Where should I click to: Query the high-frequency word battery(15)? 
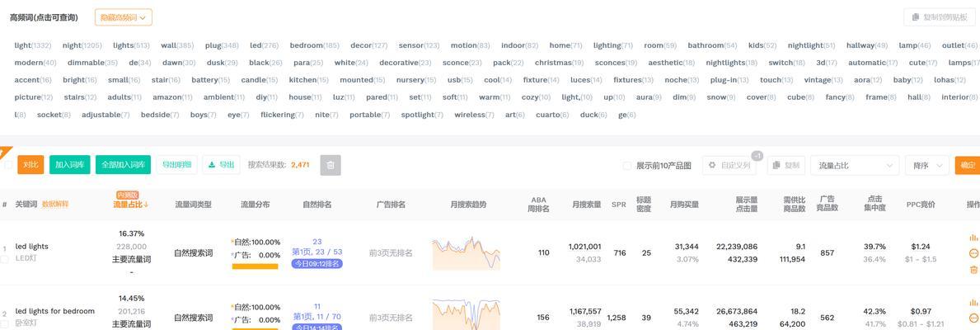point(210,81)
